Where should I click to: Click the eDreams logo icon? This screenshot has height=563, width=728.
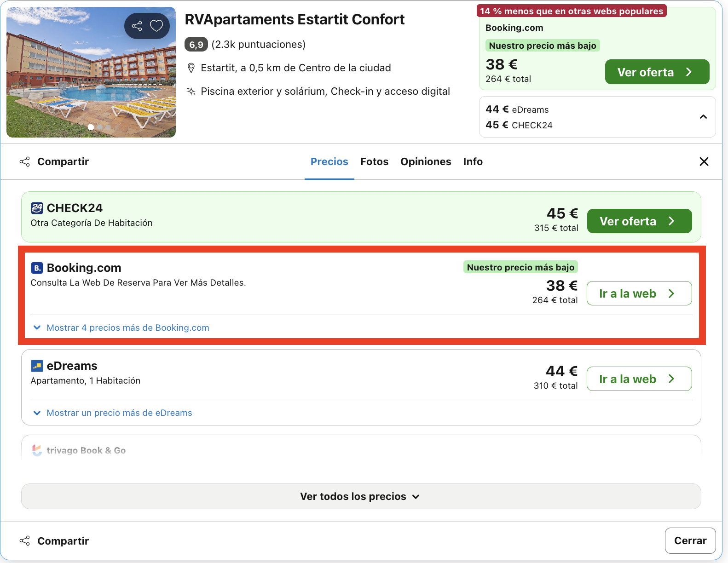click(x=37, y=366)
